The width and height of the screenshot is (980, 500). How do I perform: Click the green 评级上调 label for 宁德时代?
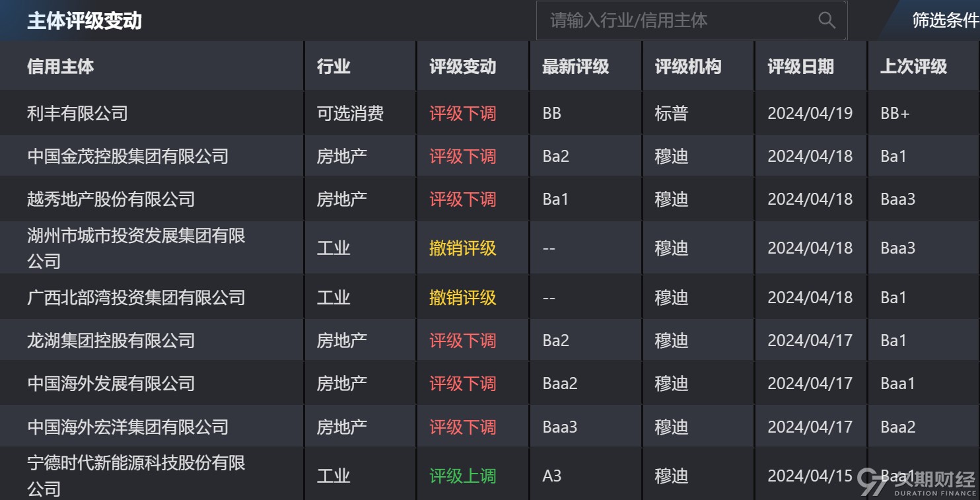pos(462,476)
